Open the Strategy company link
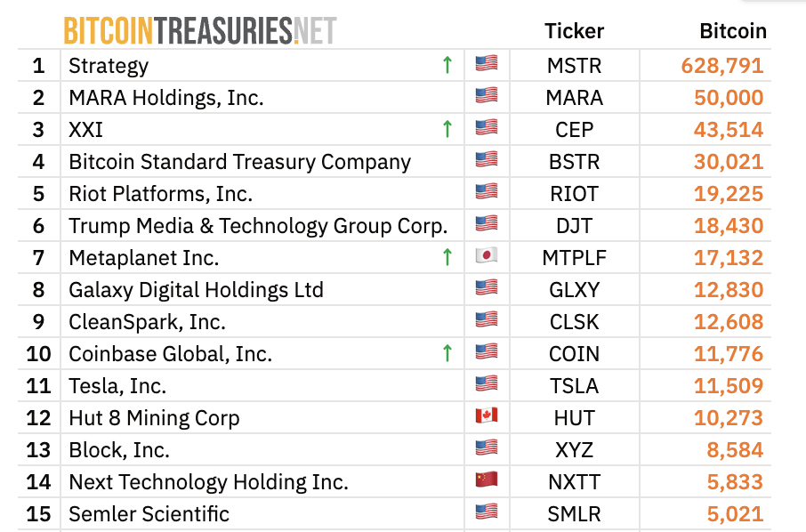 click(109, 66)
